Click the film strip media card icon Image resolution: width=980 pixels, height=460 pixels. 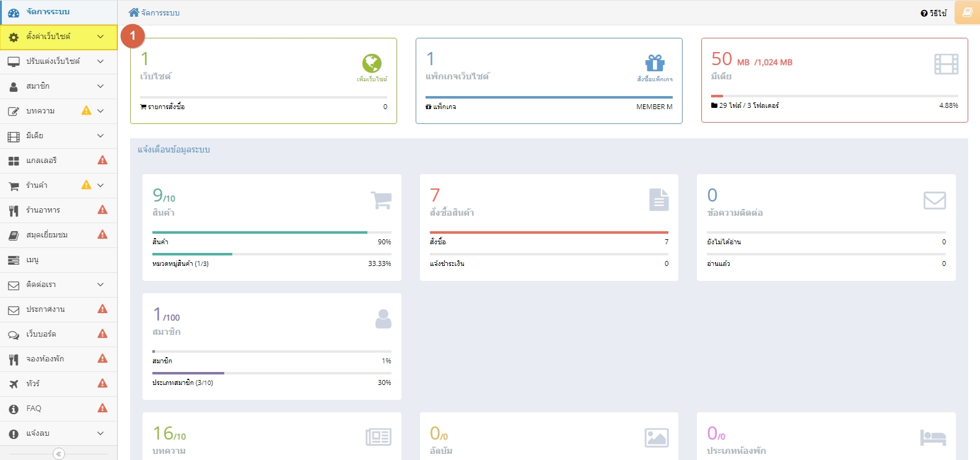946,64
